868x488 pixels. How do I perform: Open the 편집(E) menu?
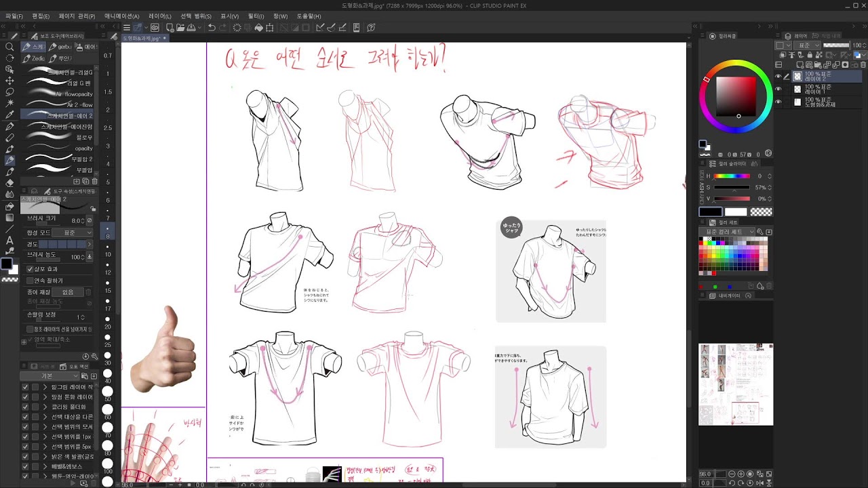point(41,16)
